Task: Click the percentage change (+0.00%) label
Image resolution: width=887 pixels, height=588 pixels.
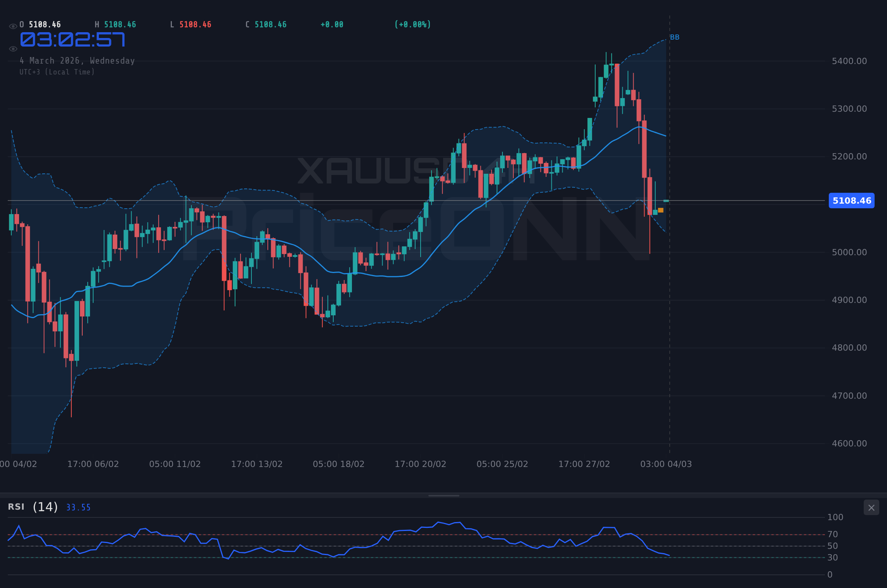Action: click(412, 24)
